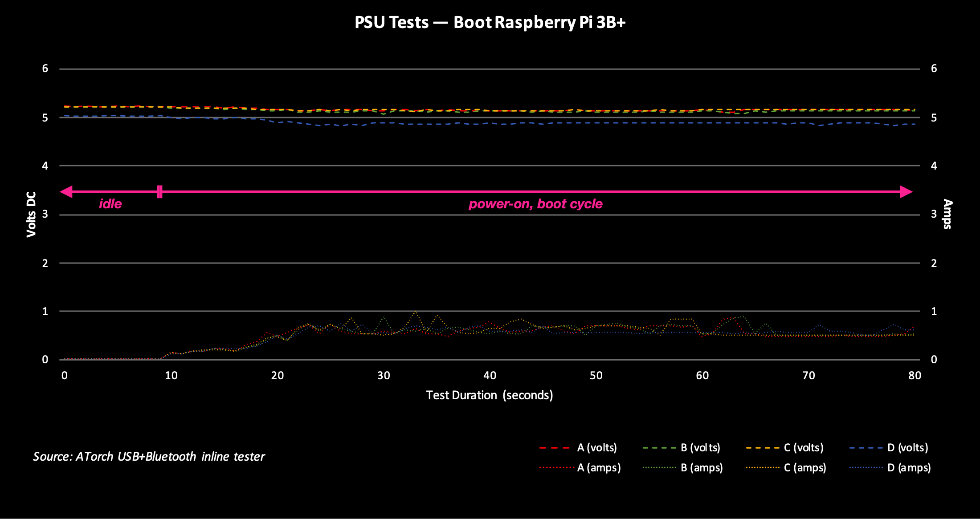Select the 'B (volts)' legend entry
Image resolution: width=980 pixels, height=519 pixels.
[x=700, y=447]
